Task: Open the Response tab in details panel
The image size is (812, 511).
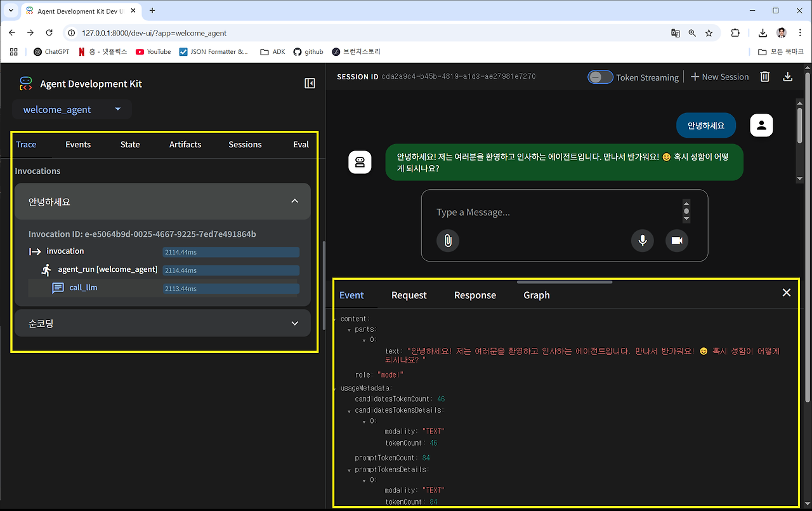Action: [x=475, y=295]
